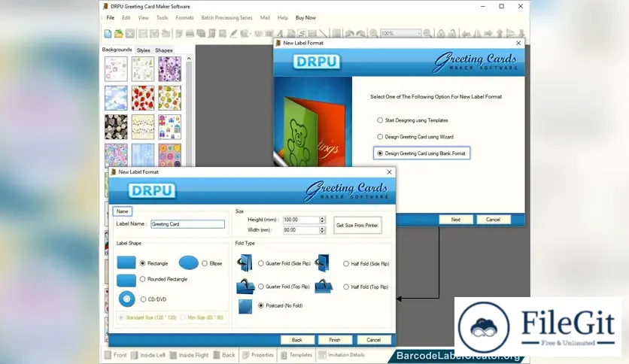Viewport: 629px width, 364px height.
Task: Open the Batch Processing Series menu
Action: (226, 17)
